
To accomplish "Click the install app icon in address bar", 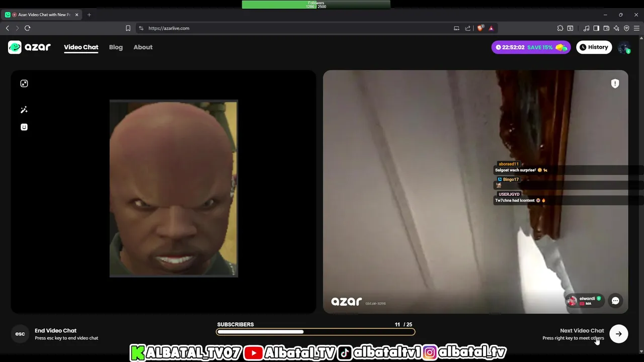I will coord(456,28).
